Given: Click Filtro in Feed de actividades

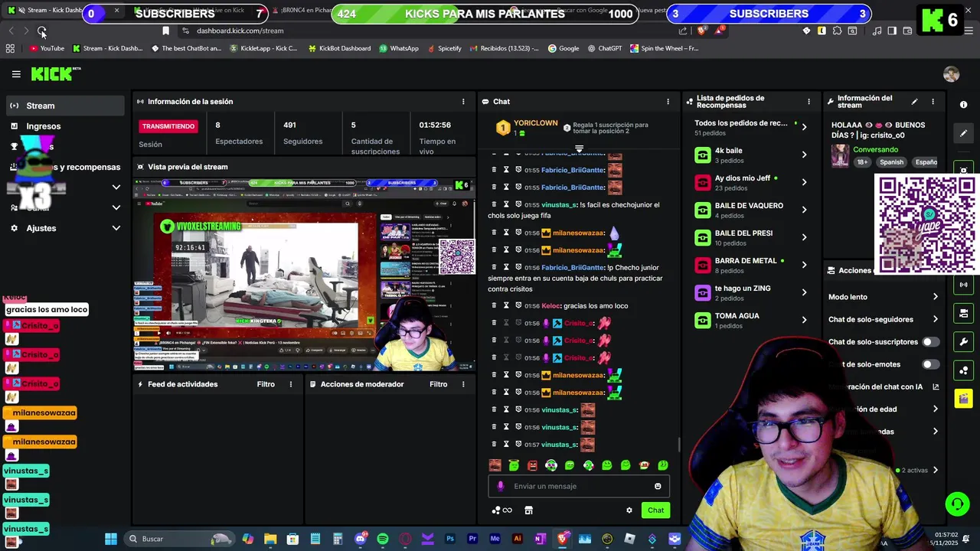Looking at the screenshot, I should 266,384.
